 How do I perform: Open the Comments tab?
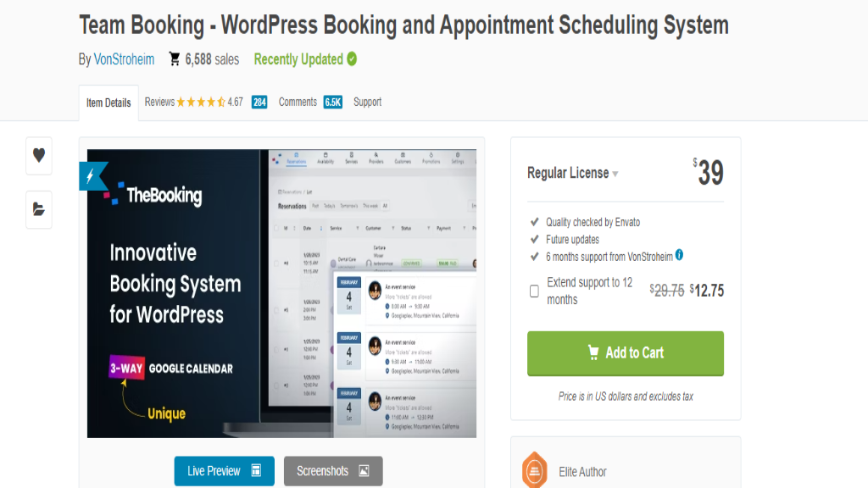point(298,102)
